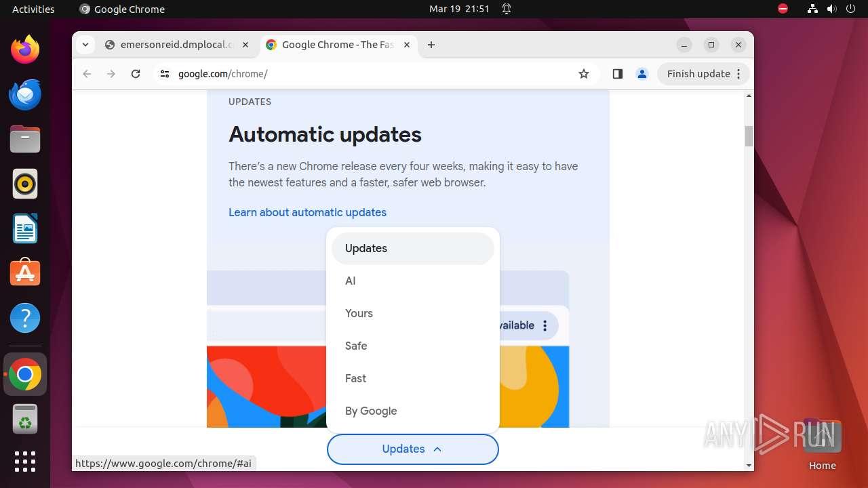The image size is (868, 488).
Task: Click the small UPDATES label above the heading
Action: coord(250,102)
